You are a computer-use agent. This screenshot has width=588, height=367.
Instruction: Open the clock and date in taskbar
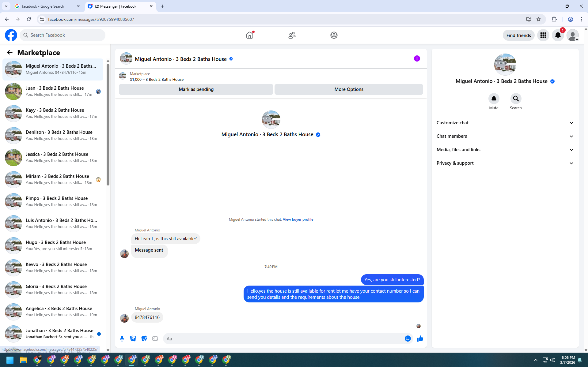point(567,360)
